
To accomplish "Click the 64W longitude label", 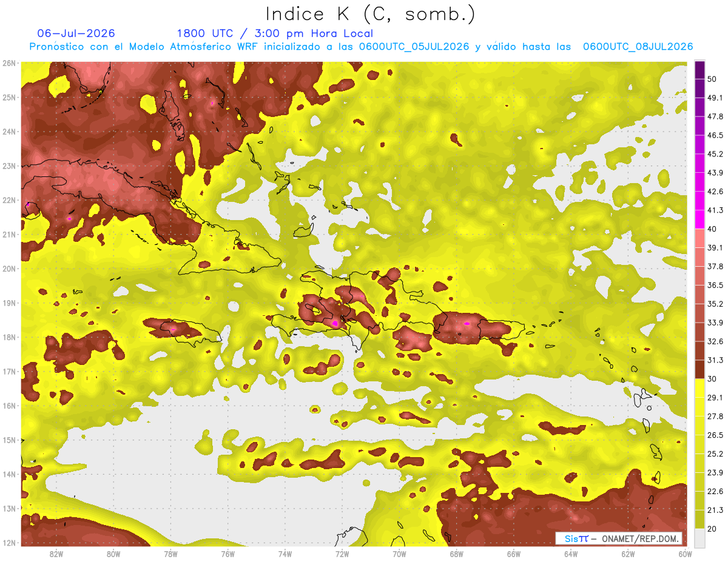I will point(571,554).
